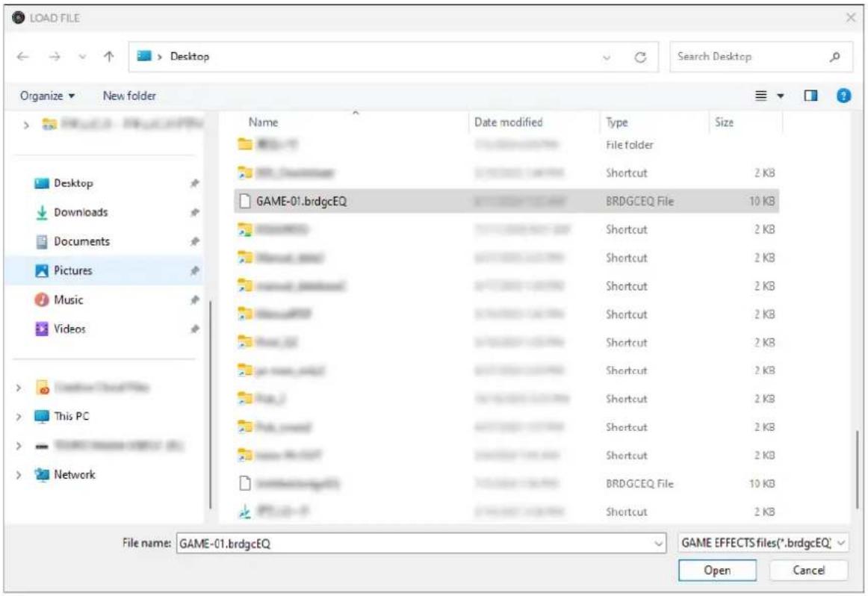Click the Network computer icon
868x596 pixels.
(42, 475)
